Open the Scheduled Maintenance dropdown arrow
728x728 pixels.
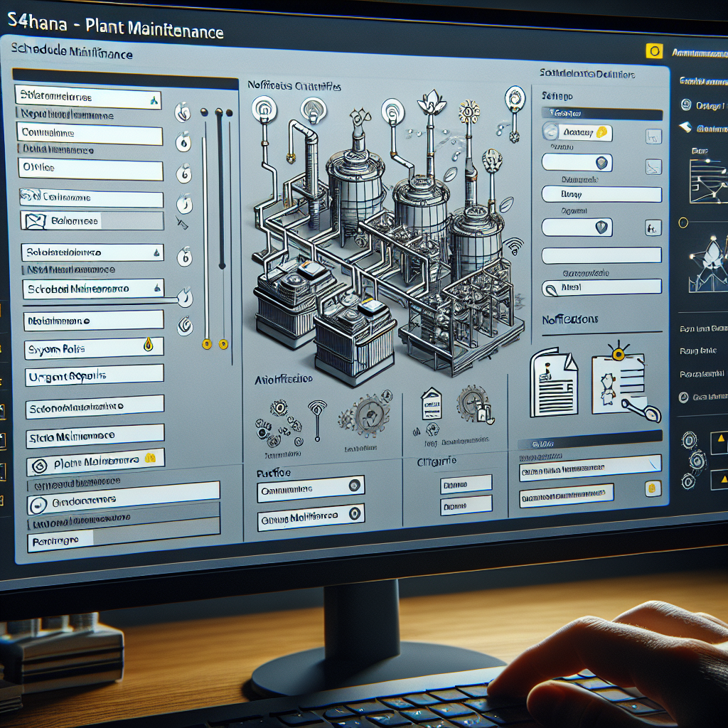coord(157,288)
